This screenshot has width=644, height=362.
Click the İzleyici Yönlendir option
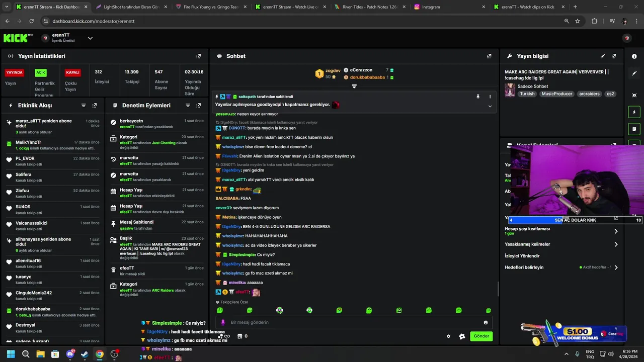[522, 256]
